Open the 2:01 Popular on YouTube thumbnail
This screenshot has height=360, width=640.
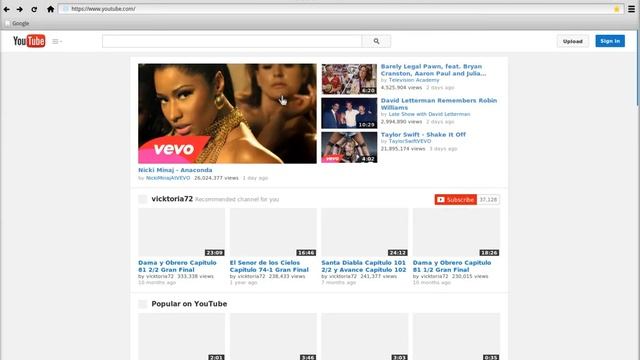click(x=182, y=336)
